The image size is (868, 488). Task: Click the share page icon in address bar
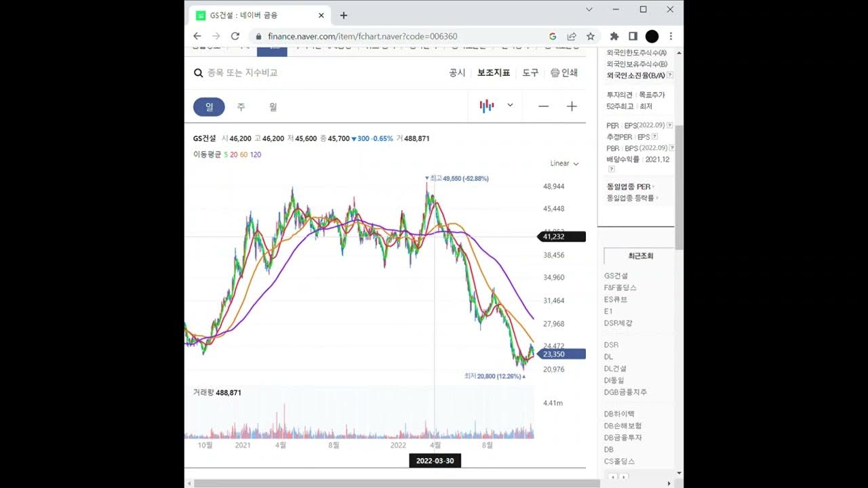coord(572,36)
